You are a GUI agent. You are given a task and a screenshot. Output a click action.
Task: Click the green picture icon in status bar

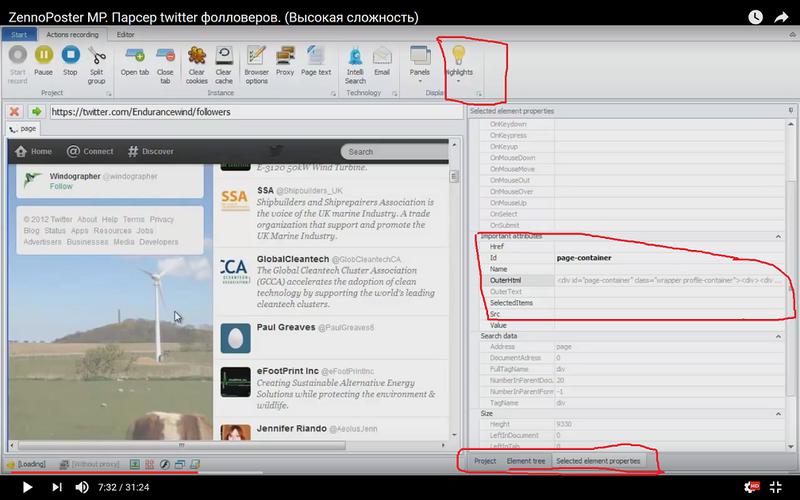(135, 464)
